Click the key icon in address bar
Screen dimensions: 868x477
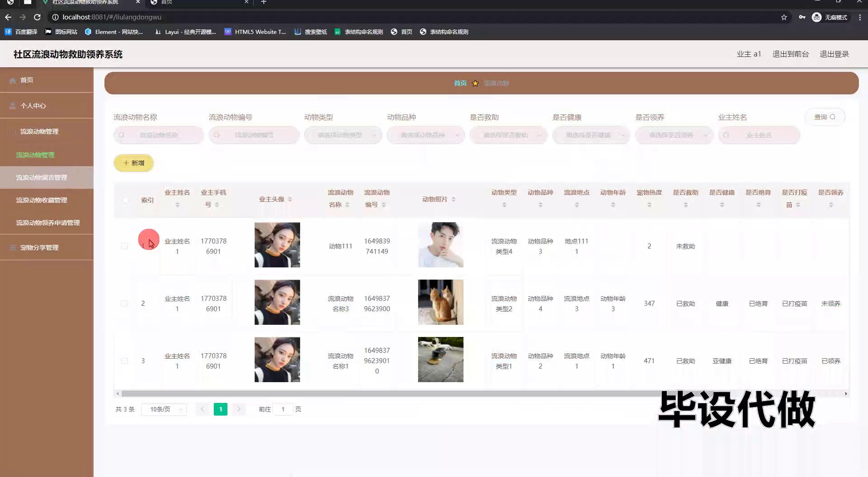click(802, 17)
